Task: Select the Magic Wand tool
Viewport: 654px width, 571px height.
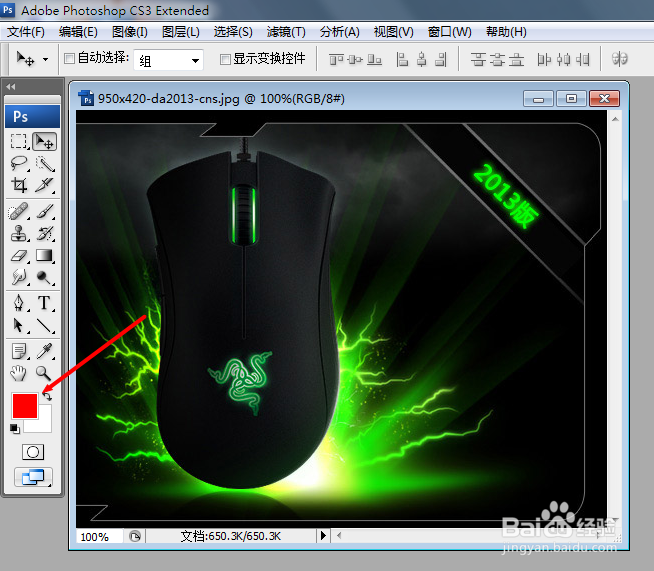Action: pos(44,163)
